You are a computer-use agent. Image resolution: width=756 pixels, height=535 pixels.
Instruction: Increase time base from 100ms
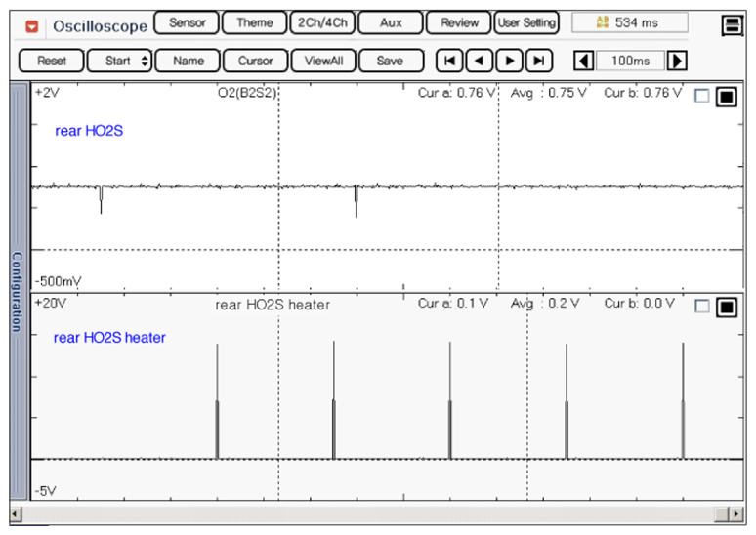click(x=676, y=61)
